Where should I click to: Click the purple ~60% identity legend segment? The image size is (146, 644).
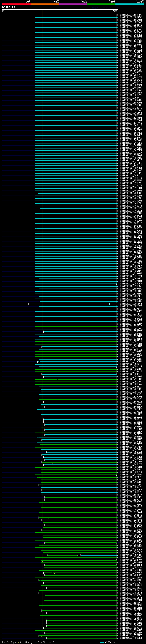tap(73, 4)
